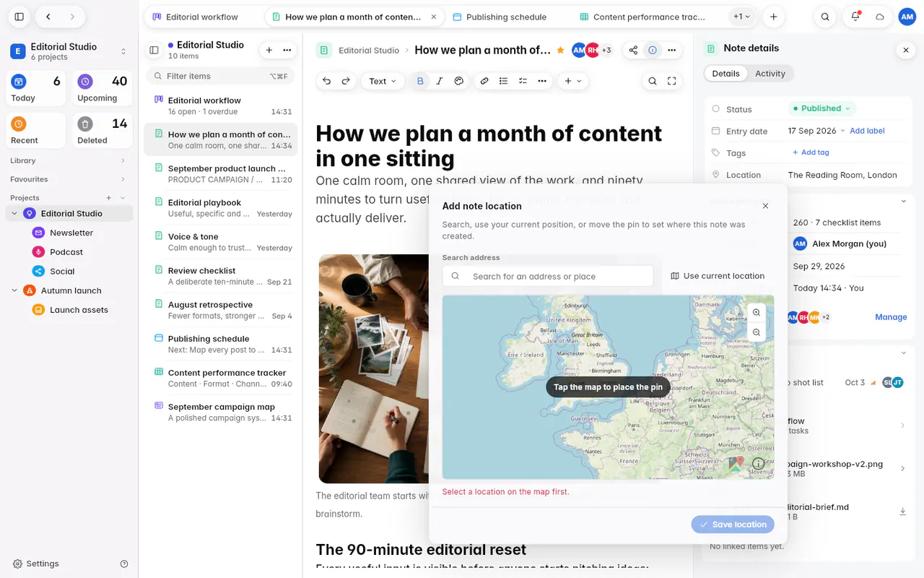Collapse the Autumn launch project
This screenshot has height=578, width=924.
(14, 290)
